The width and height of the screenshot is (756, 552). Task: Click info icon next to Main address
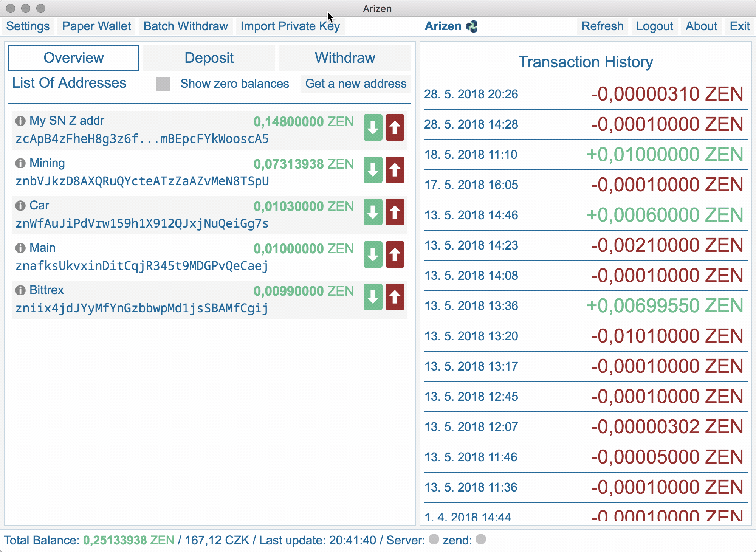20,248
